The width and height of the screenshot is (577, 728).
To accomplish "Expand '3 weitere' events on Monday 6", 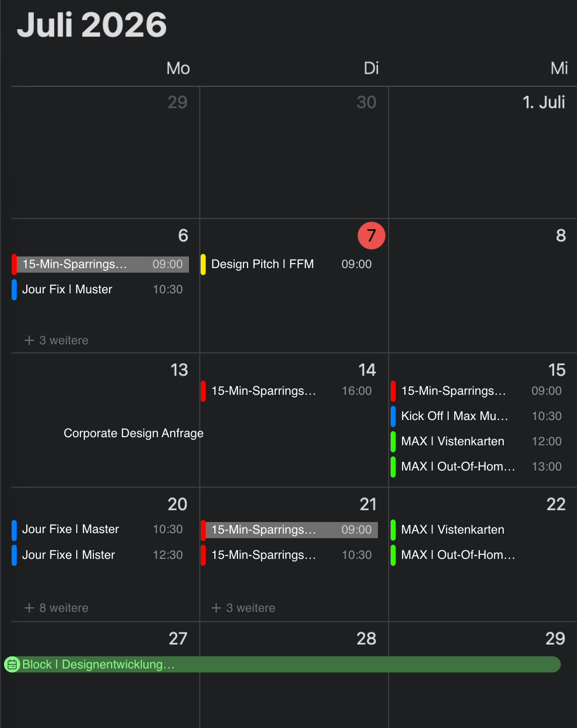I will [x=57, y=340].
